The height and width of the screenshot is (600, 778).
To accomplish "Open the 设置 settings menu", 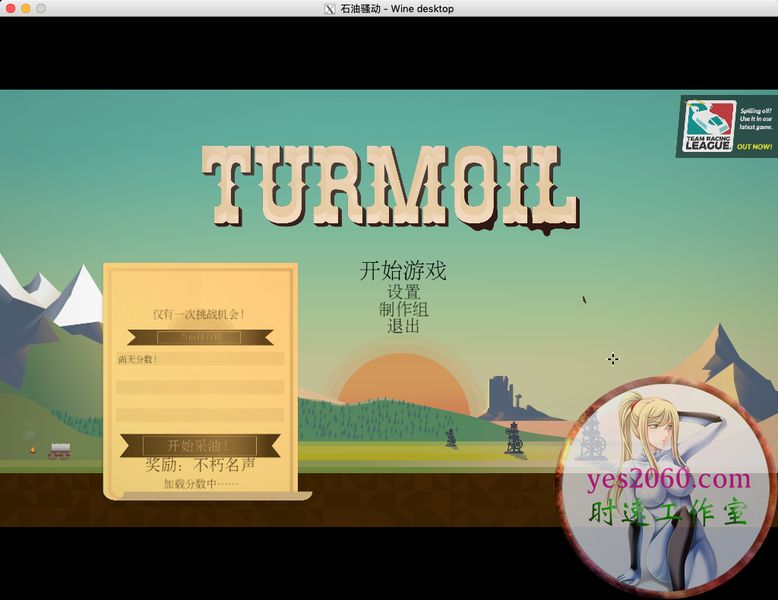I will click(403, 292).
